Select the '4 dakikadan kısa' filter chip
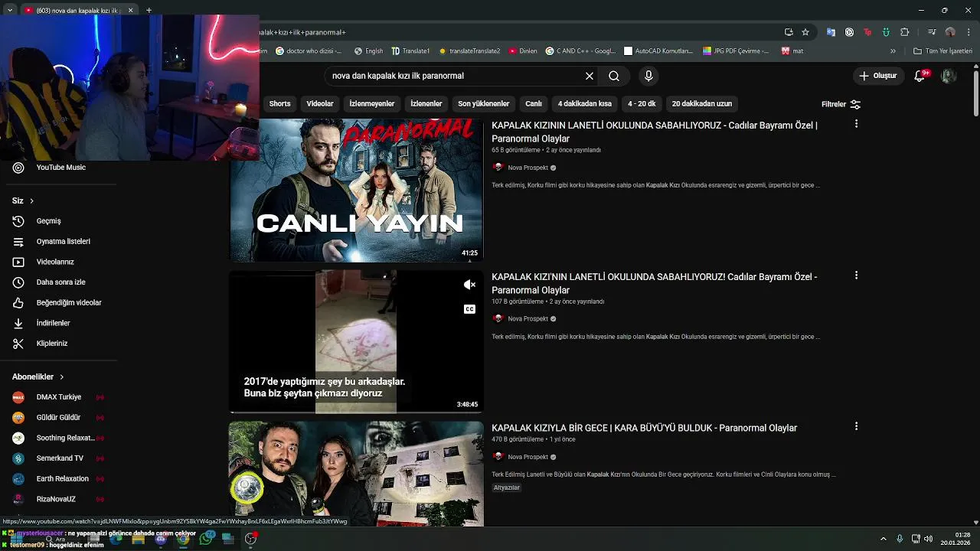Screen dimensions: 980x551 pos(585,103)
